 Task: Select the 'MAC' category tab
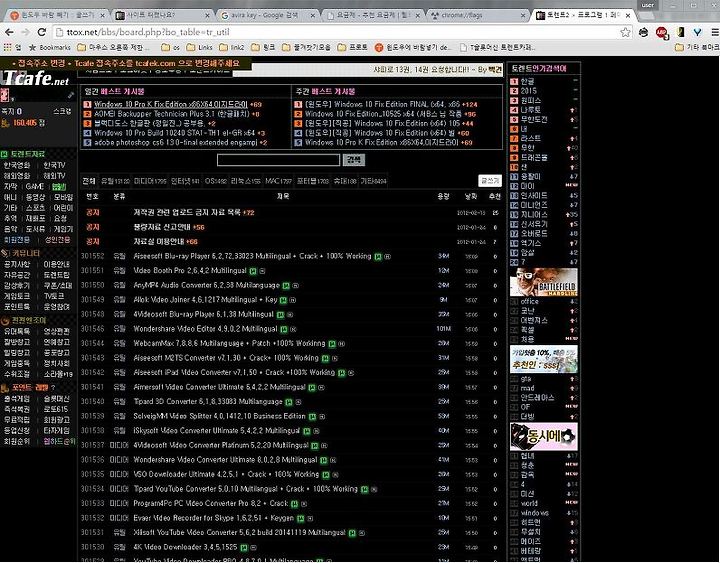(278, 181)
